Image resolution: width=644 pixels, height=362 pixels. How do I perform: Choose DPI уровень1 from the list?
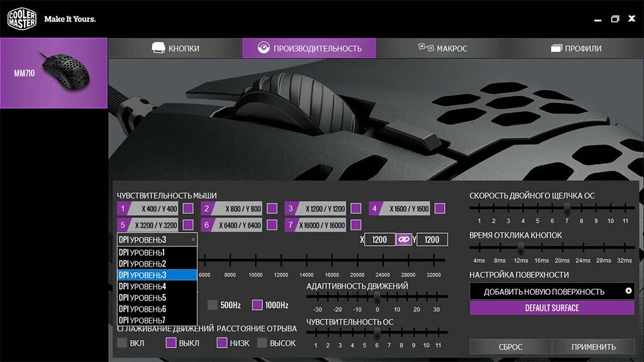pyautogui.click(x=157, y=253)
